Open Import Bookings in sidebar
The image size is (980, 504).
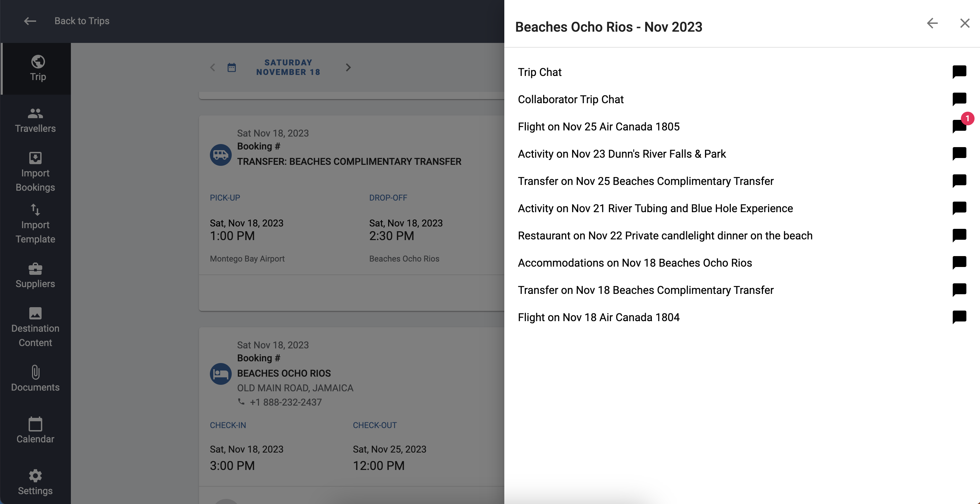pyautogui.click(x=35, y=172)
